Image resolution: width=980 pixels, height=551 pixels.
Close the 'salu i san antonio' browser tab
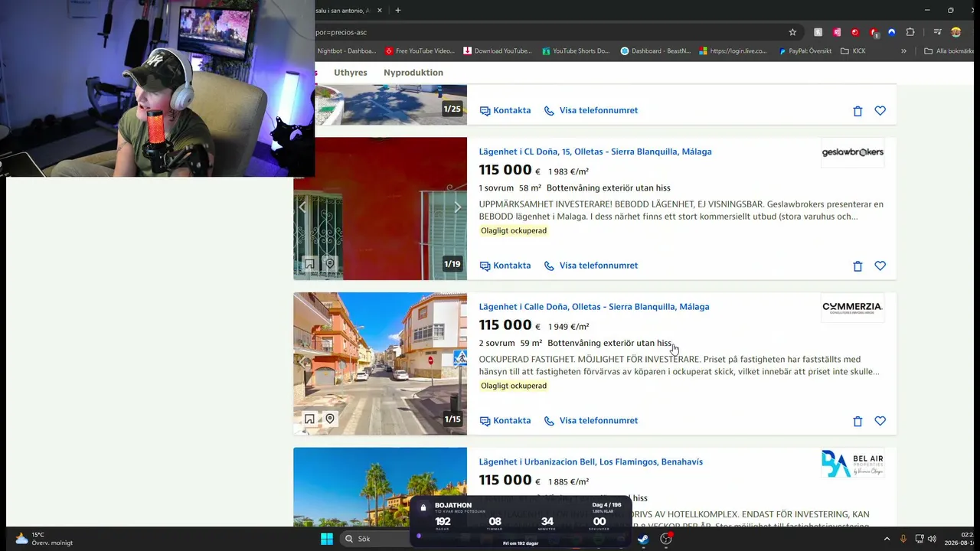click(379, 11)
